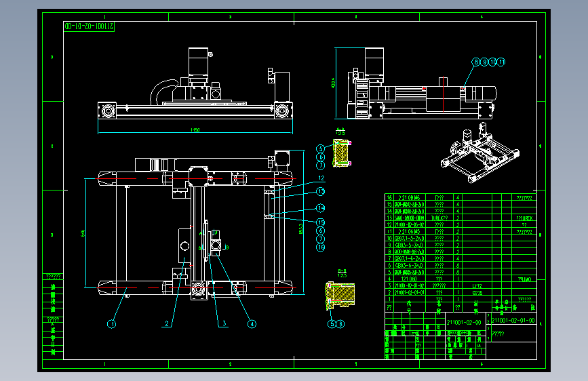Click balloon number 1 below the plan view

pyautogui.click(x=111, y=324)
